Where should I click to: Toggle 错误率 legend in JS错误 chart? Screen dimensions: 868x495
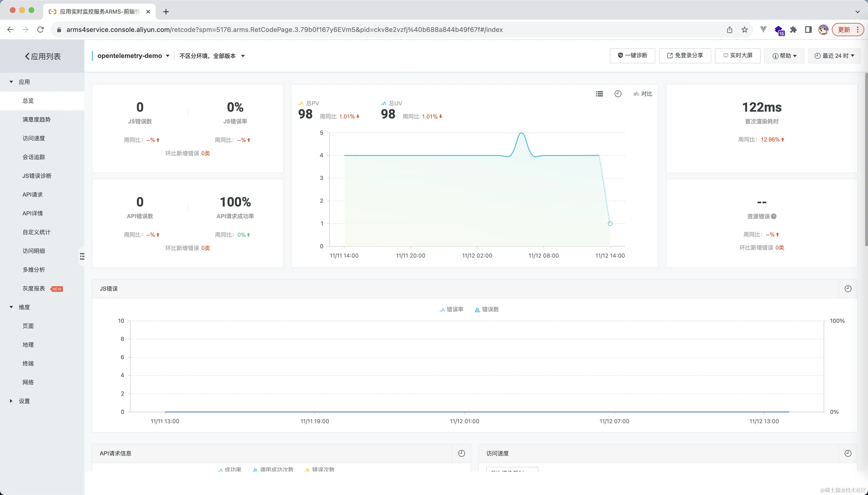click(452, 310)
